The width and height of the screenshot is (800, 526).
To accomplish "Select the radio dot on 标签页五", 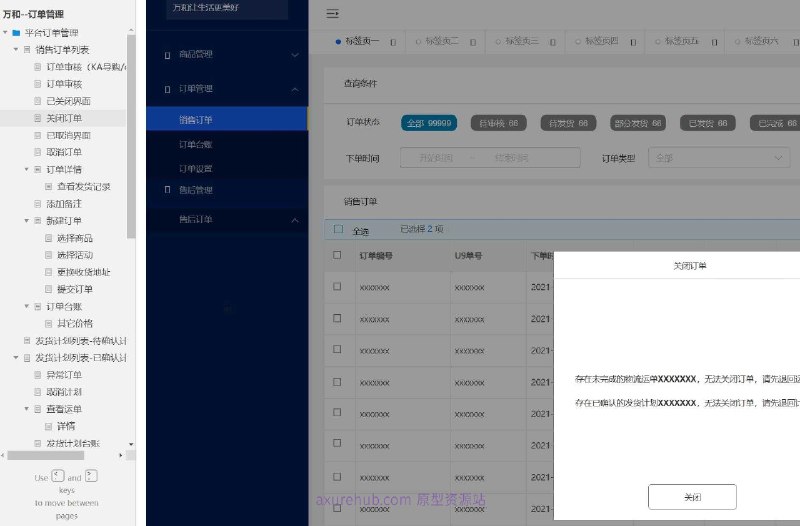I will (x=657, y=42).
